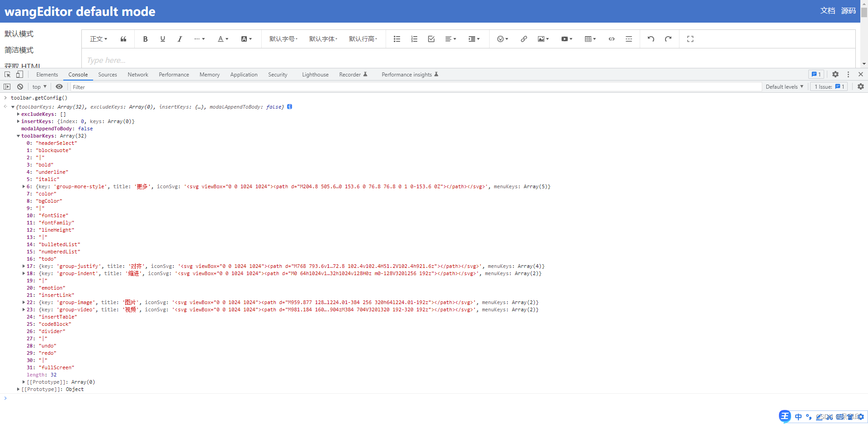Open the indent options menu
This screenshot has width=868, height=424.
pos(474,39)
